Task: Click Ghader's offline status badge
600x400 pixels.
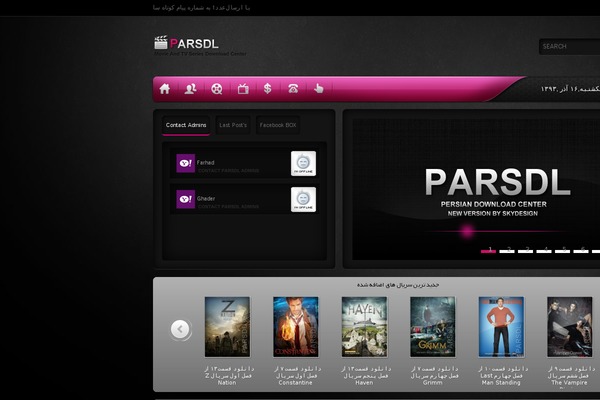Action: (303, 199)
